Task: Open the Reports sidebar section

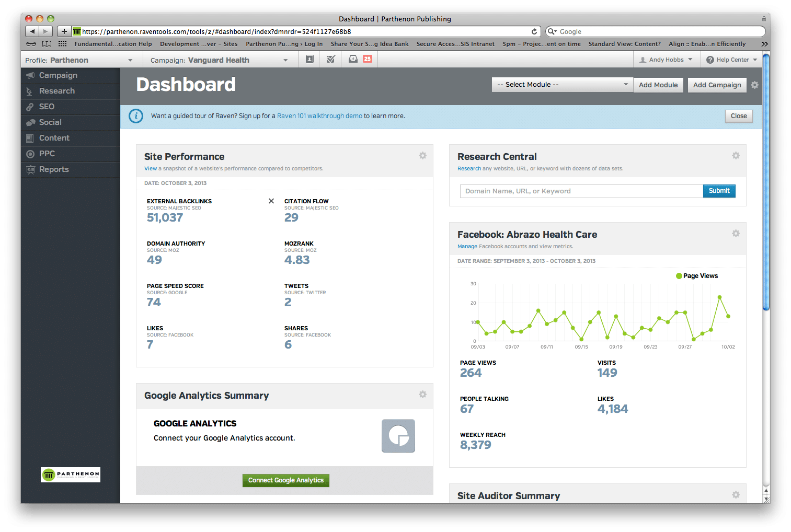Action: tap(71, 169)
